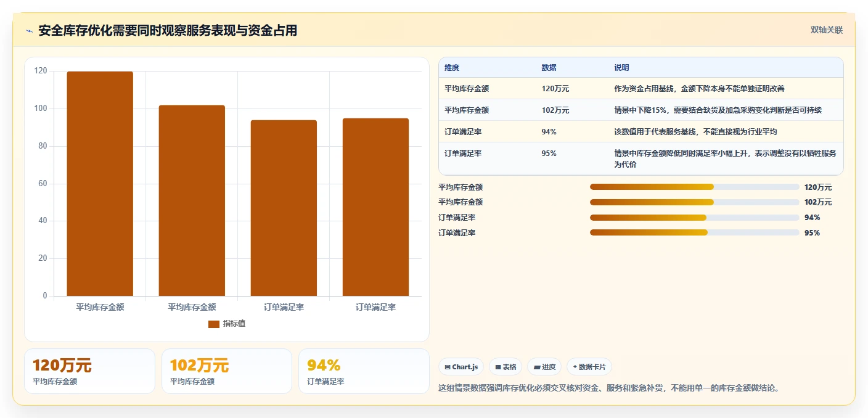The image size is (868, 418).
Task: Click the 120万元 value beside its progress bar
Action: (818, 187)
